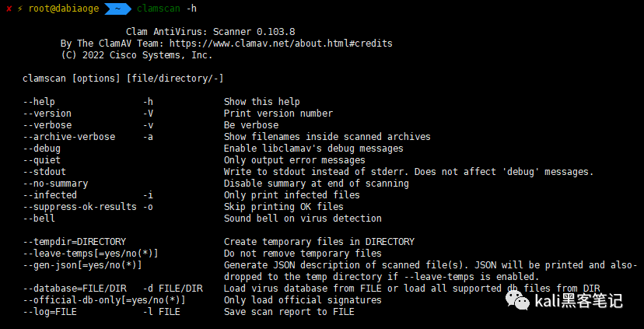Click the --suppress-ok-results option
644x329 pixels.
[x=79, y=207]
